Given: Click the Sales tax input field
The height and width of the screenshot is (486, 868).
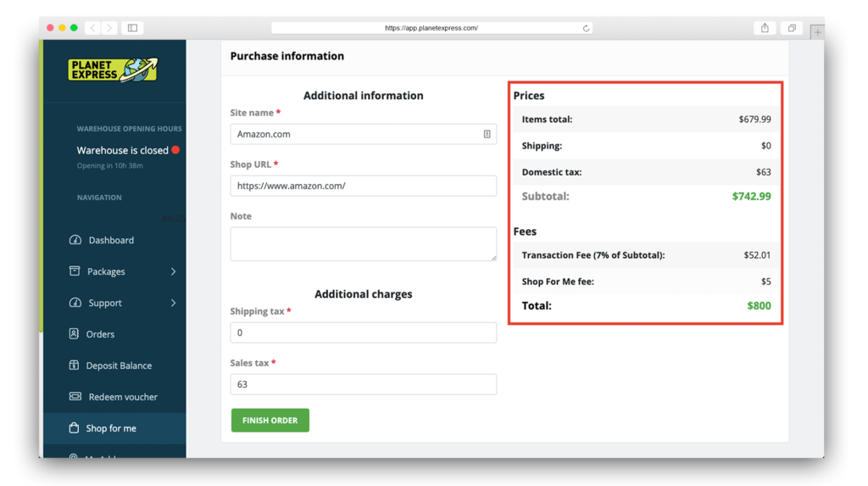Looking at the screenshot, I should pyautogui.click(x=363, y=384).
